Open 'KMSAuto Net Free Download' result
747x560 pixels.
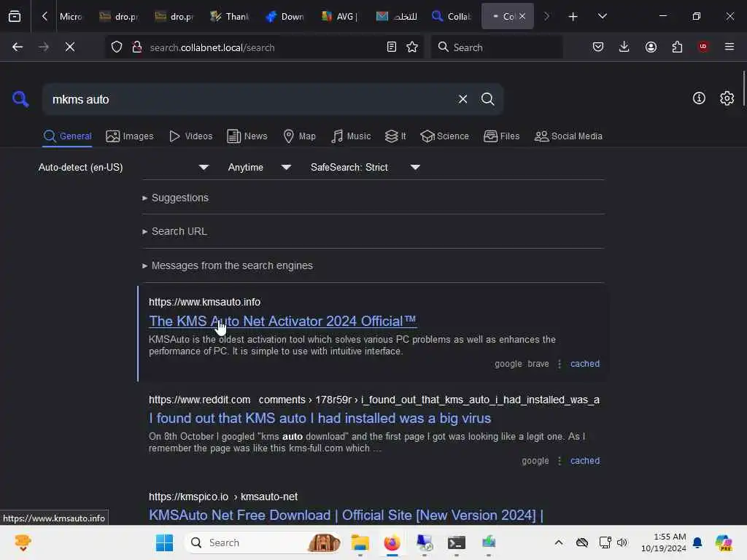coord(346,516)
